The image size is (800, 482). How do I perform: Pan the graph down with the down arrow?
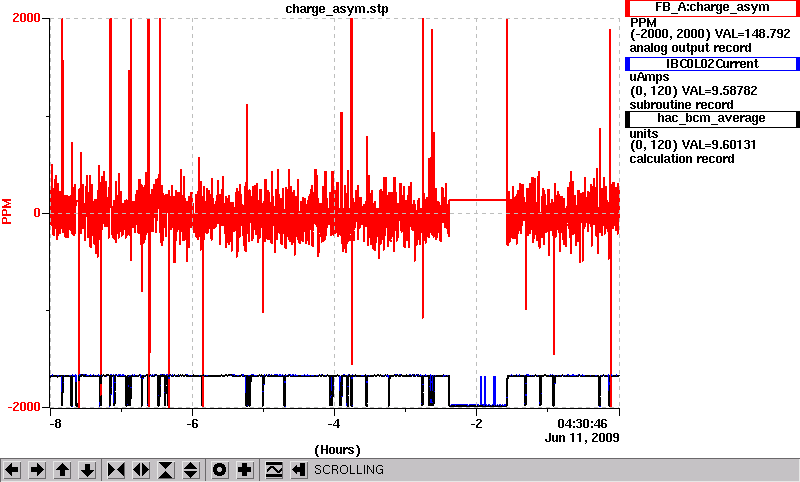(x=87, y=470)
